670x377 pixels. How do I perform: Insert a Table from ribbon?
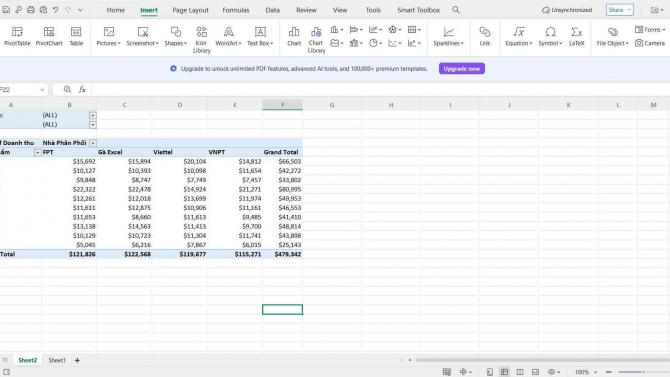point(76,36)
